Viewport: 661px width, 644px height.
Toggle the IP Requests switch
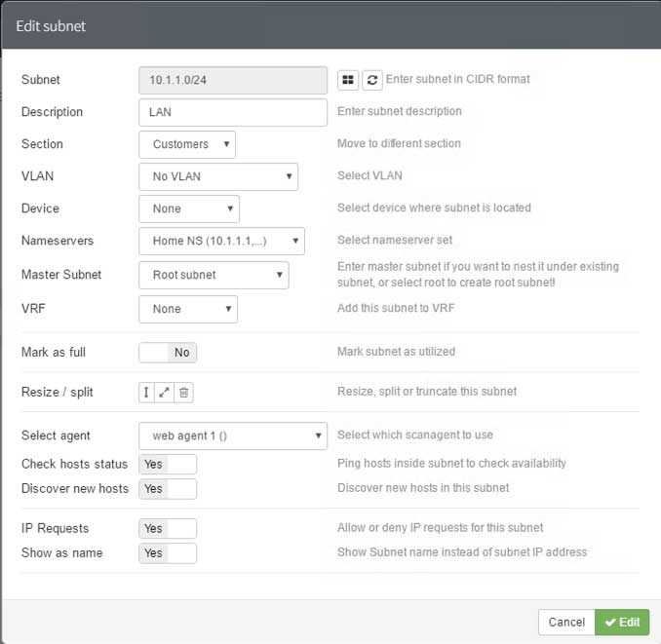click(168, 528)
